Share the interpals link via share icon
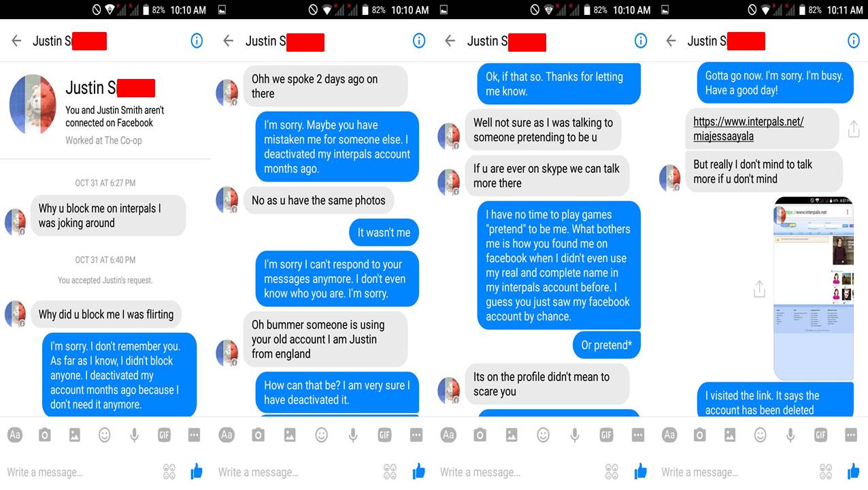 point(854,129)
